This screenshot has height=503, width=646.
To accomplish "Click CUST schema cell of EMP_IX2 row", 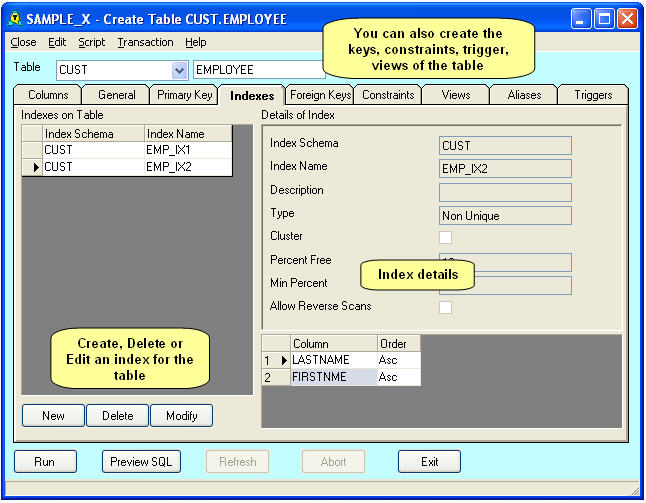I will (94, 167).
